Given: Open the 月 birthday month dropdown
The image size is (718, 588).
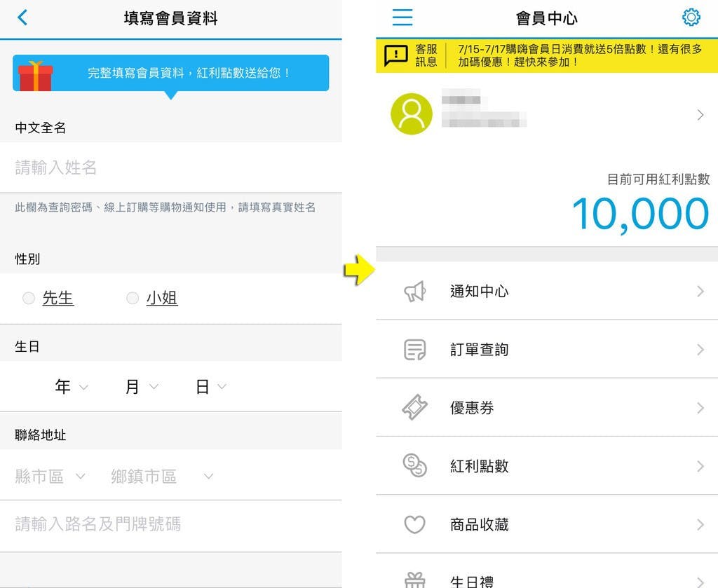Looking at the screenshot, I should pos(140,386).
